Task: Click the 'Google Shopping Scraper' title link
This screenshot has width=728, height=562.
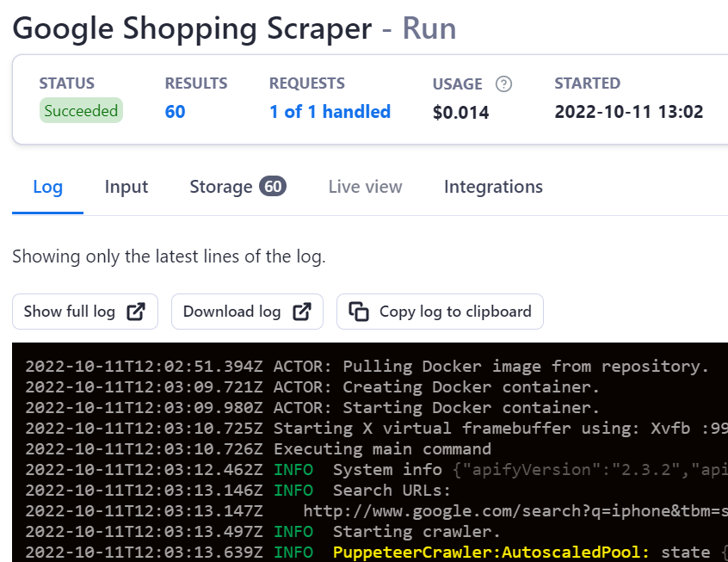Action: click(x=188, y=28)
